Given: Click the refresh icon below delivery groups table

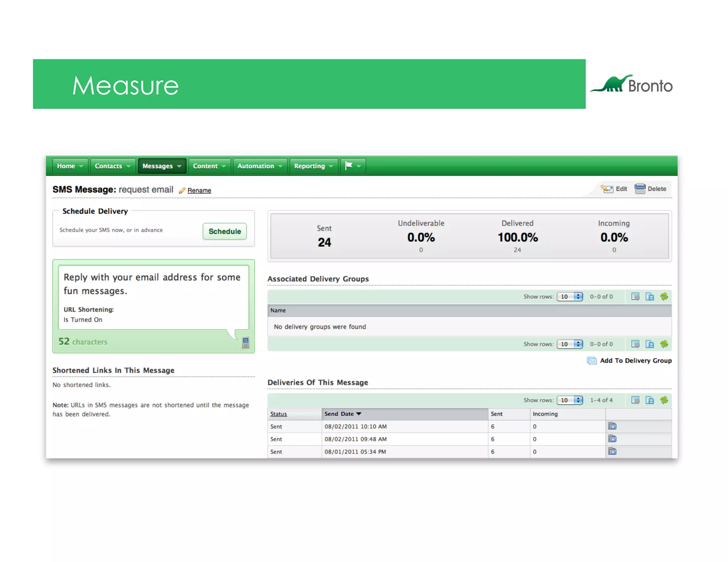Looking at the screenshot, I should tap(664, 344).
